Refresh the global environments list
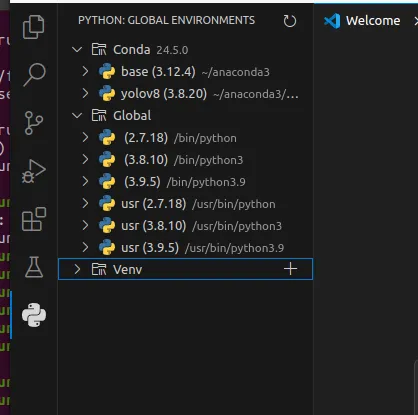The height and width of the screenshot is (415, 418). point(289,21)
